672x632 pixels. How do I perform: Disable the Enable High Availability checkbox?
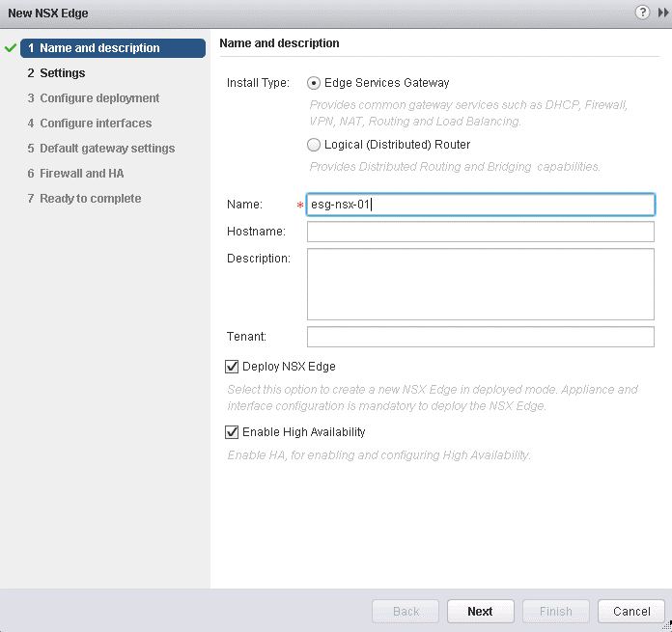[232, 432]
